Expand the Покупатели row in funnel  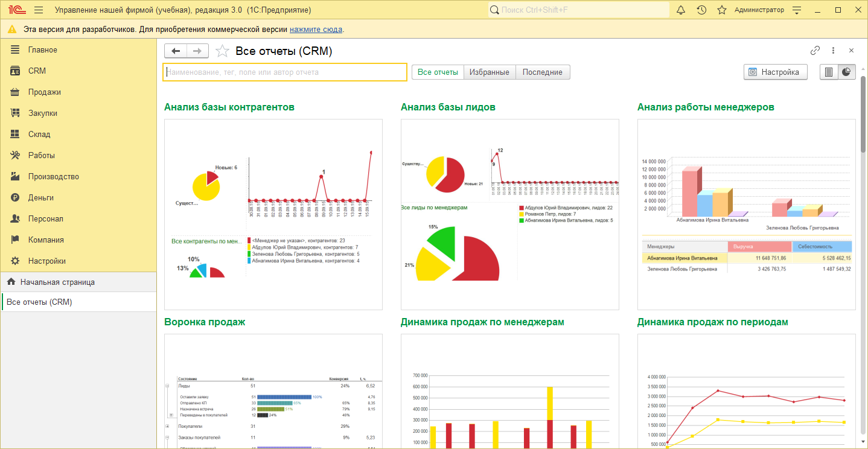tap(167, 426)
